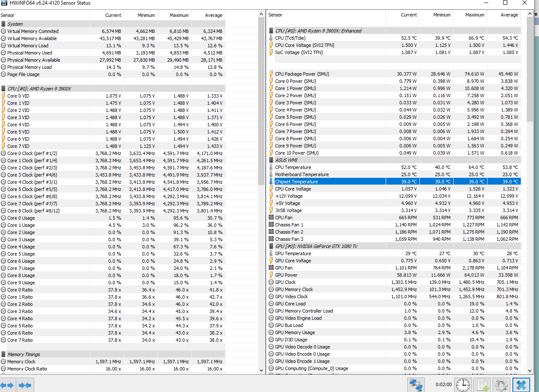
Task: Select the Core 6 VID row
Action: (x=112, y=139)
